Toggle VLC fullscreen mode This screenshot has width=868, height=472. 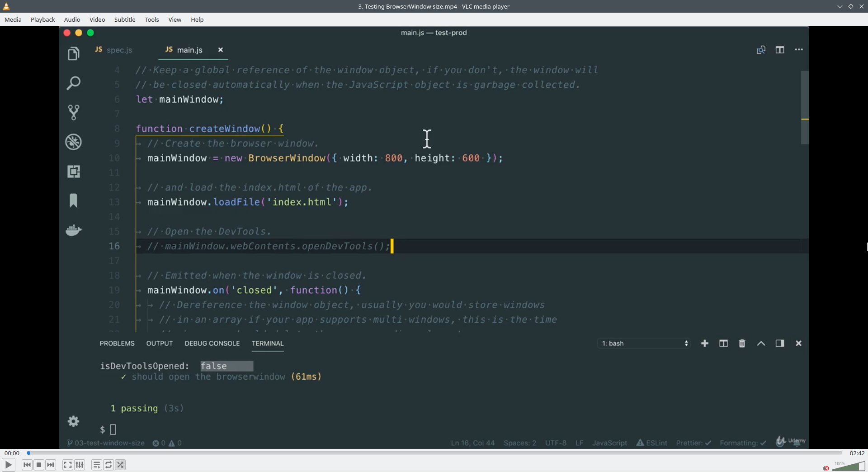point(67,465)
